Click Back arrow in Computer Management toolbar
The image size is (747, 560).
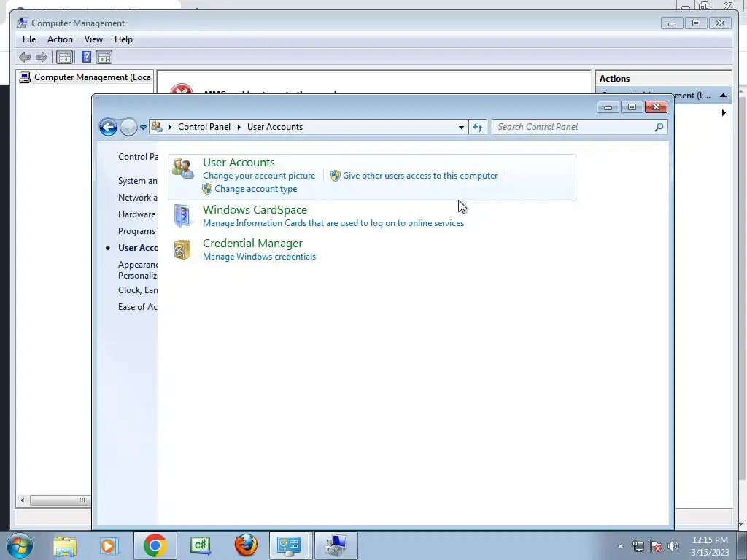coord(25,58)
